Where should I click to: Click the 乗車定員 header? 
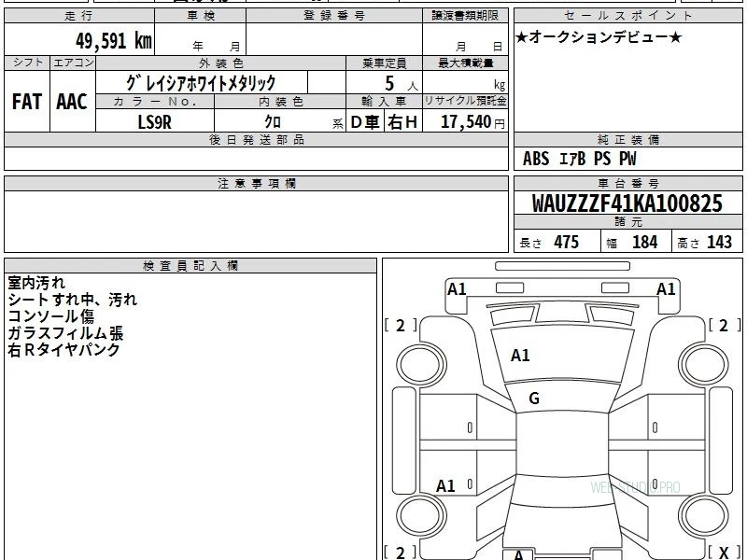click(384, 63)
